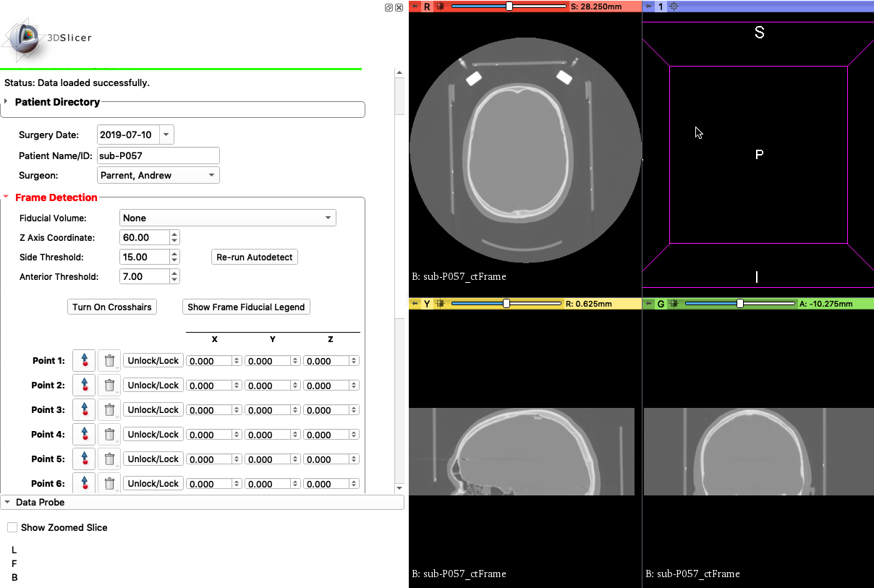
Task: Click the Patient Name/ID input field
Action: tap(158, 155)
